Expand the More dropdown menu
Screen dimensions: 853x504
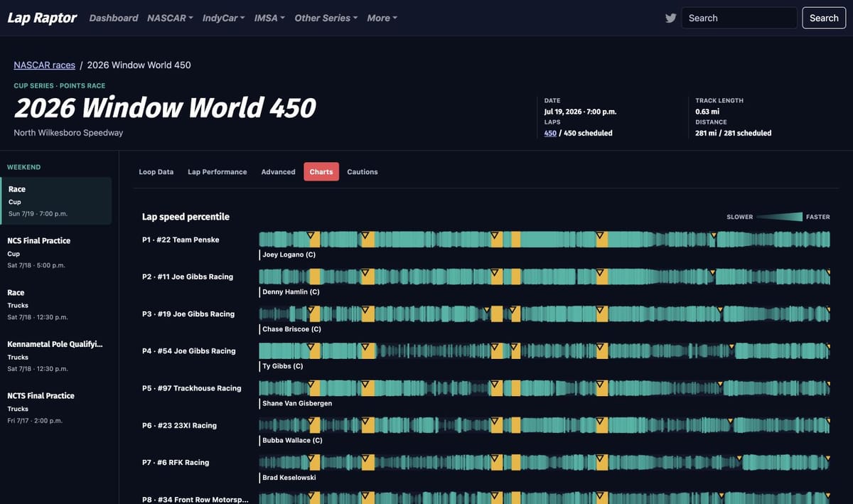pos(382,18)
